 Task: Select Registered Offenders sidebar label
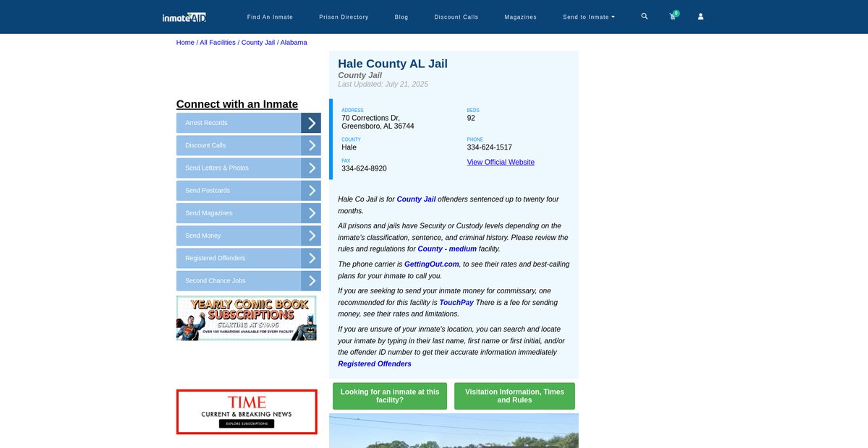pos(239,258)
